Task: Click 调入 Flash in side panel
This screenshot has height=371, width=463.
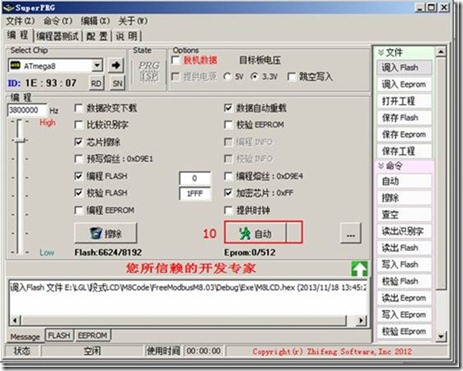Action: (404, 67)
